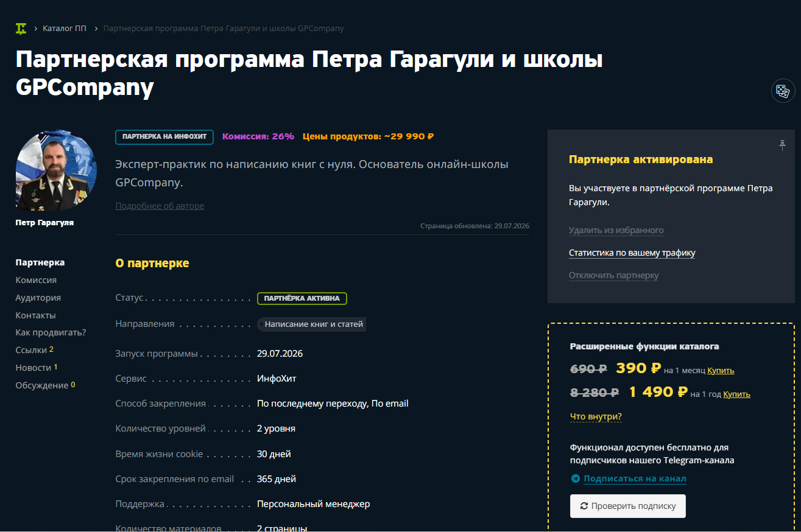Select the Написание книг и статей tag
The height and width of the screenshot is (532, 801).
[x=311, y=324]
